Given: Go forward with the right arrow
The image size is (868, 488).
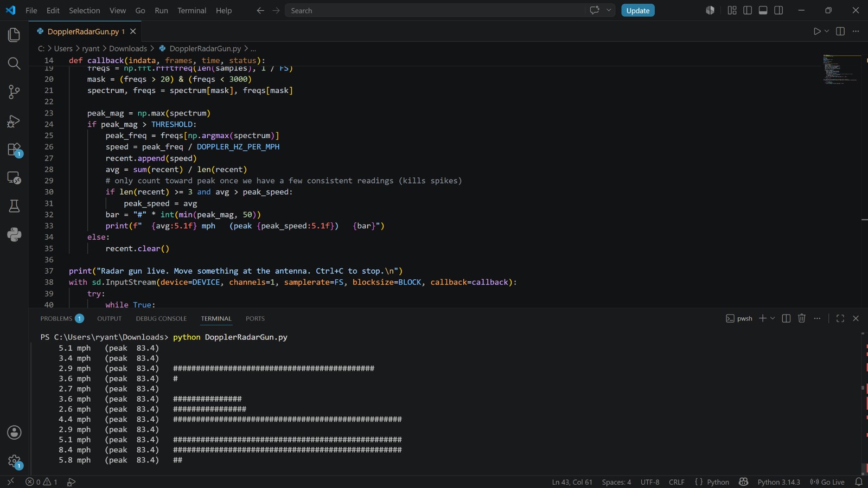Looking at the screenshot, I should click(x=276, y=10).
